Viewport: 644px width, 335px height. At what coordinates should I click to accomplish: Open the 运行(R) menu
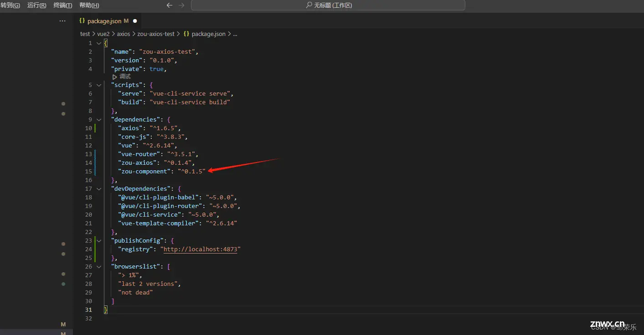point(36,5)
